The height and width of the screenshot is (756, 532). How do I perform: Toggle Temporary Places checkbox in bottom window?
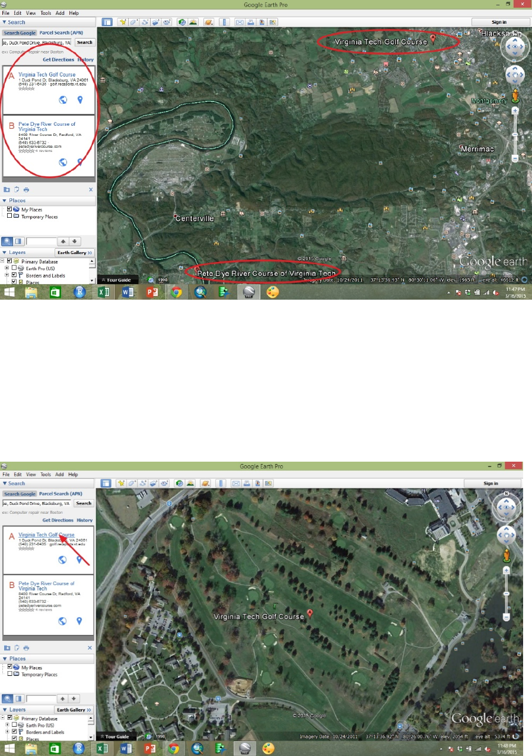point(9,675)
